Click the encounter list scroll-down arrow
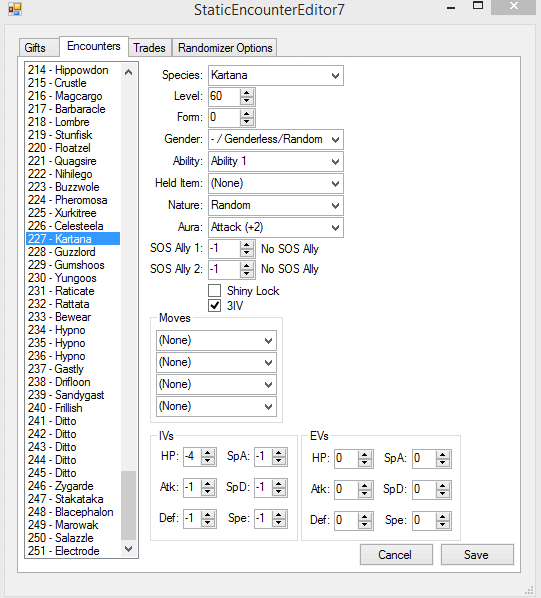Screen dimensions: 541x598 (128, 549)
